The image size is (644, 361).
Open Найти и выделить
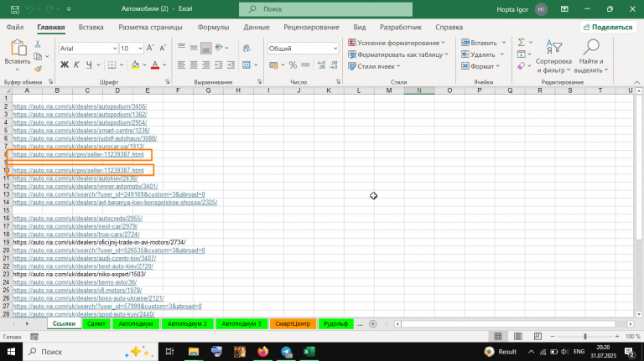[x=591, y=57]
